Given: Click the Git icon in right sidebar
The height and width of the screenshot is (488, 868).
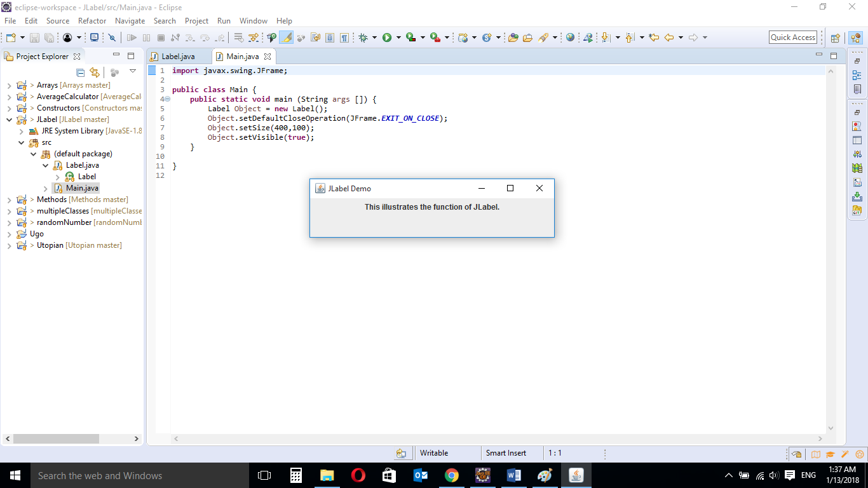Looking at the screenshot, I should point(857,210).
